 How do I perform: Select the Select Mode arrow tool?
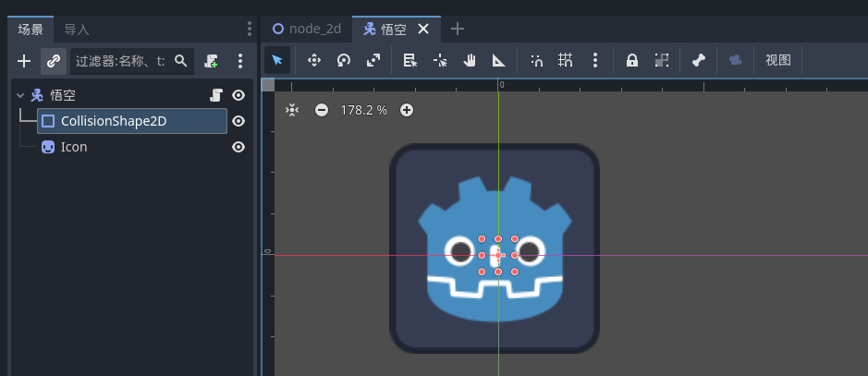pyautogui.click(x=277, y=60)
